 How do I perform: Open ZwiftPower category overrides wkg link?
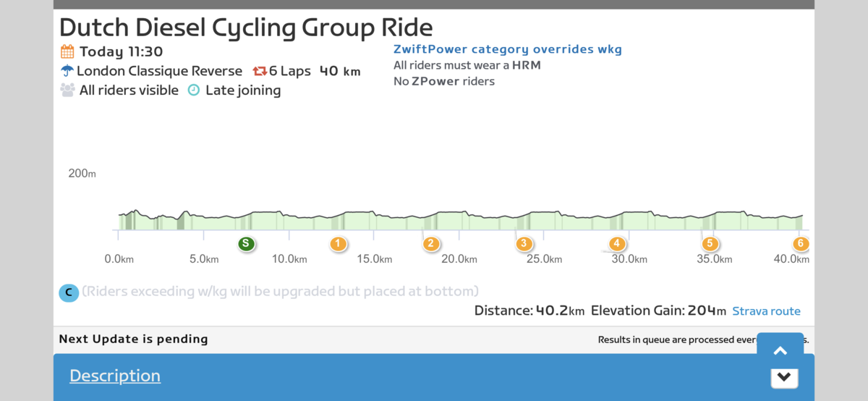pyautogui.click(x=508, y=49)
